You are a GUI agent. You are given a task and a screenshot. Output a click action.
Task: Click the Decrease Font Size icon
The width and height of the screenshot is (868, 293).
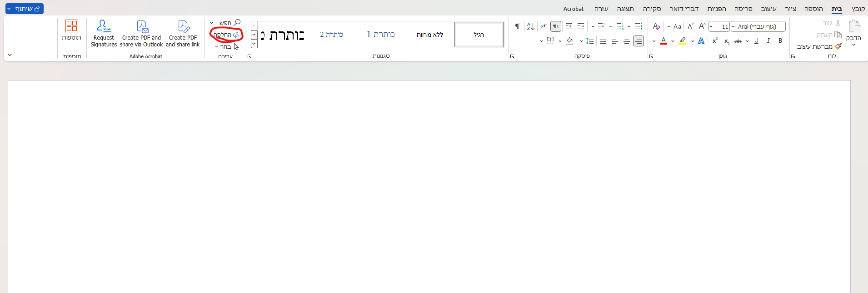coord(691,26)
